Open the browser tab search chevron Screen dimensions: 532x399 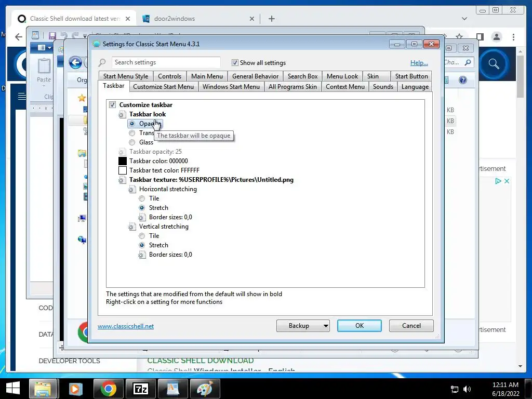tap(464, 19)
